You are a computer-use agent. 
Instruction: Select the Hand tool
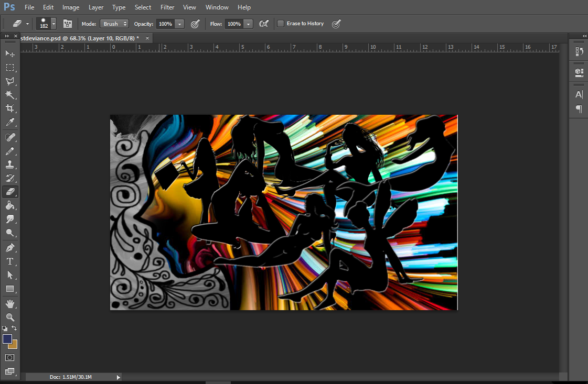[10, 304]
